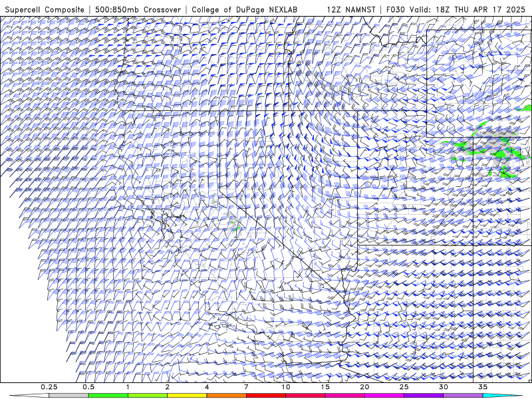The image size is (532, 399).
Task: Click the '30' color bar label
Action: click(x=443, y=387)
